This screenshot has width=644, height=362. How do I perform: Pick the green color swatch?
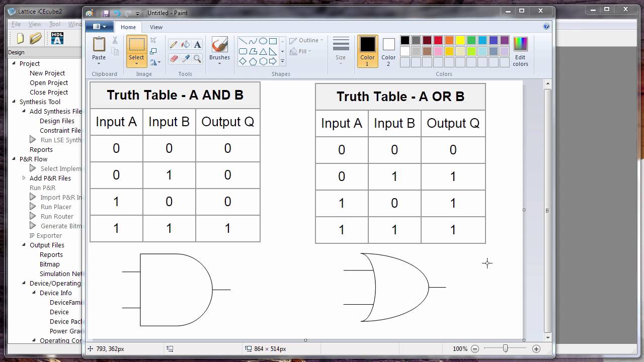[471, 40]
